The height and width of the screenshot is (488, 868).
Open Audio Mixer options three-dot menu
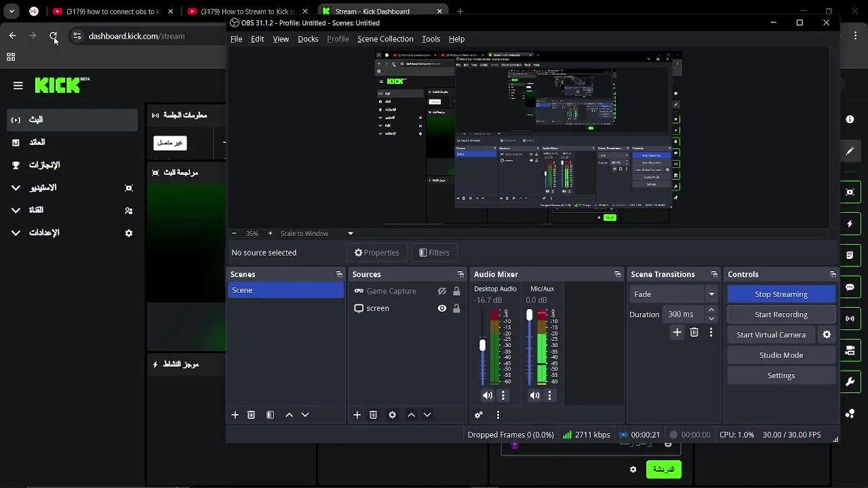(498, 415)
